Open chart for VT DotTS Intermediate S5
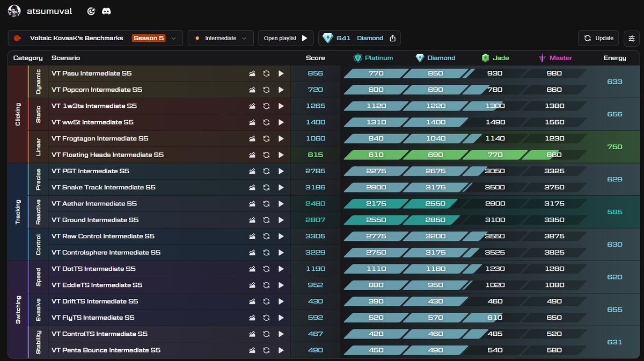644x361 pixels. click(x=252, y=269)
